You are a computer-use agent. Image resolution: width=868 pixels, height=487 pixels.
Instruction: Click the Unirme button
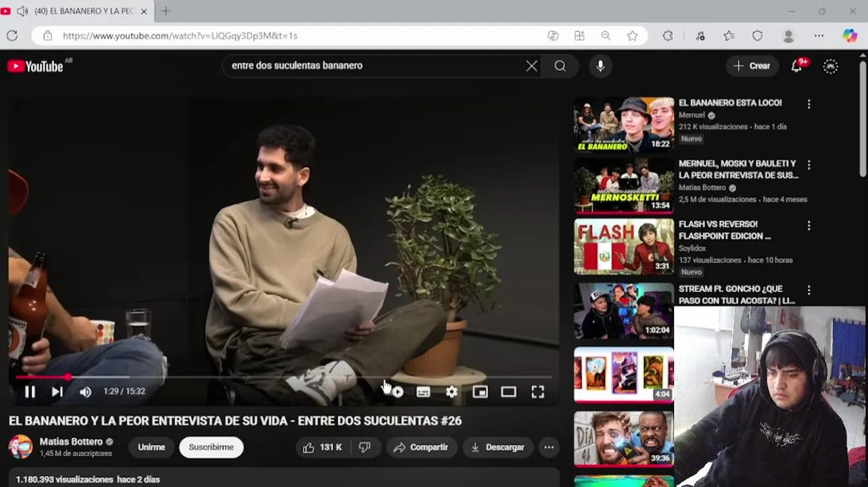coord(151,447)
